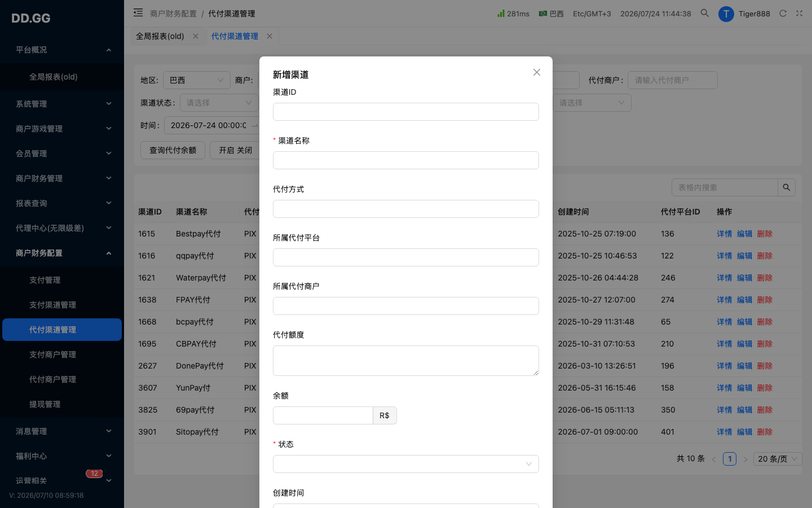
Task: Open the 20 条/页 page size dropdown
Action: click(778, 459)
